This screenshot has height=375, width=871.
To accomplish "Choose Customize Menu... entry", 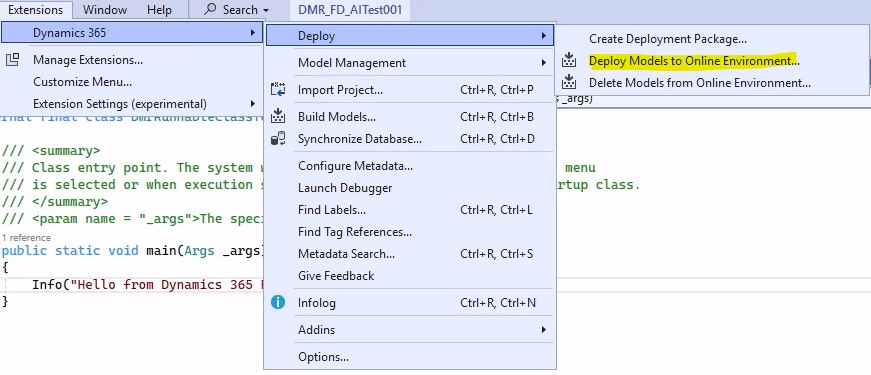I will click(x=132, y=82).
